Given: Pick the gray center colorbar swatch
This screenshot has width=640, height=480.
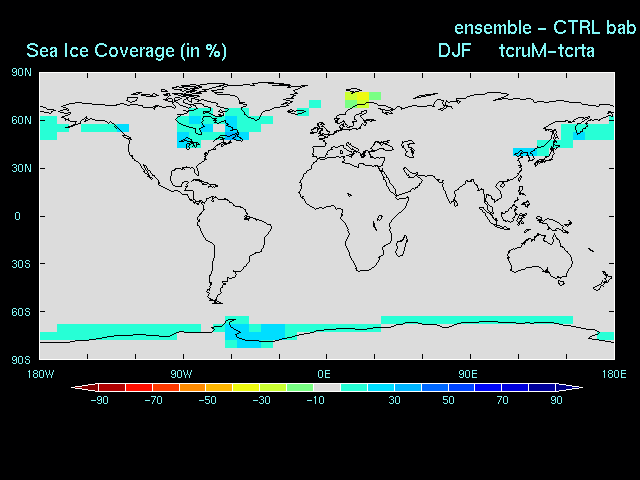Looking at the screenshot, I should point(327,387).
